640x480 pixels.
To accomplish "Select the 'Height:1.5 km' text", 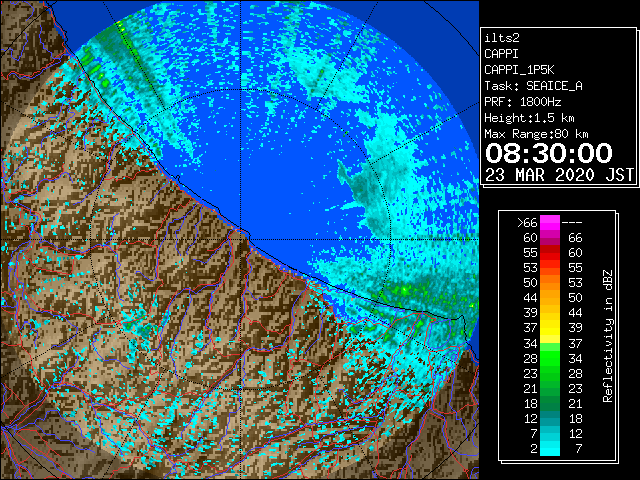I will click(529, 118).
